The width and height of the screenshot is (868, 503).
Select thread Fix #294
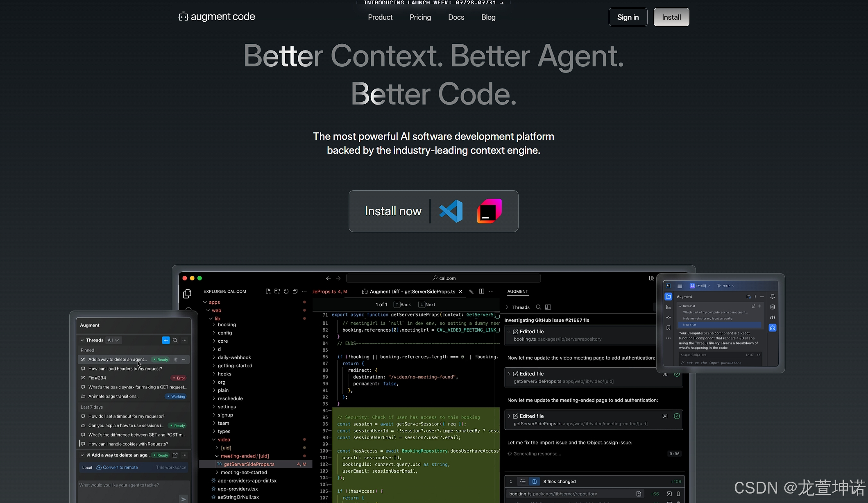click(x=134, y=378)
